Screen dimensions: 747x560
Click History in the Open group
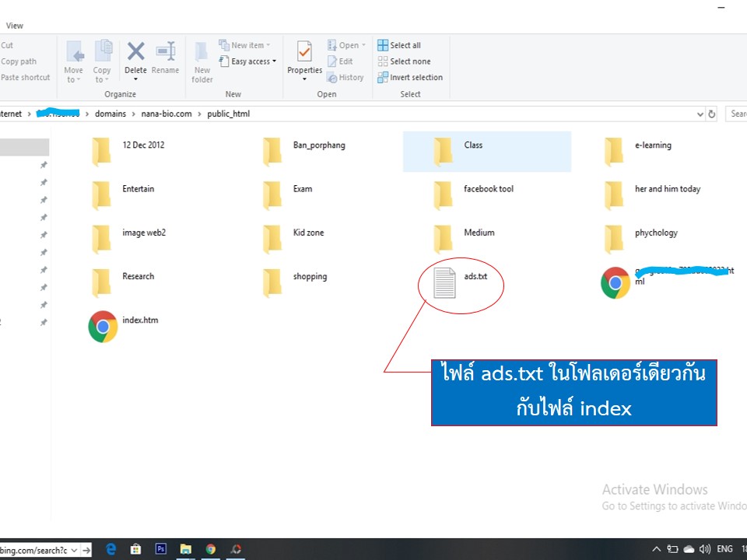click(345, 78)
